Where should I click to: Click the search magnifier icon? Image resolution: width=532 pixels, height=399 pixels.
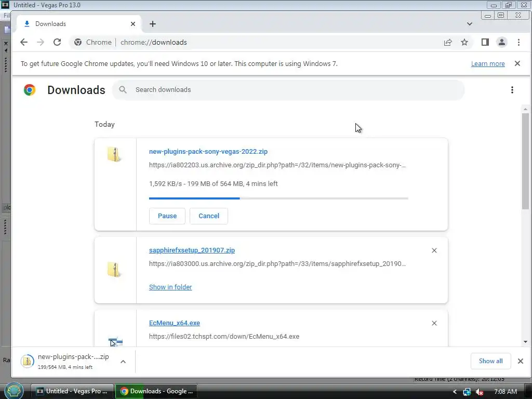(123, 89)
